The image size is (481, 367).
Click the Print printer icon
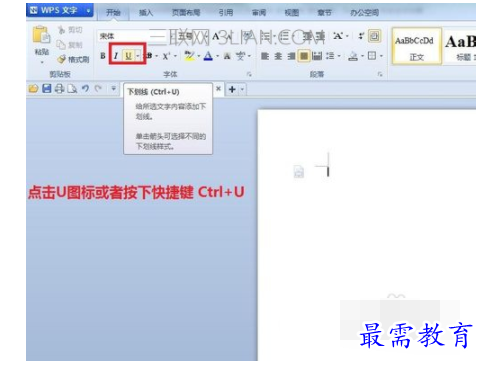pos(60,89)
